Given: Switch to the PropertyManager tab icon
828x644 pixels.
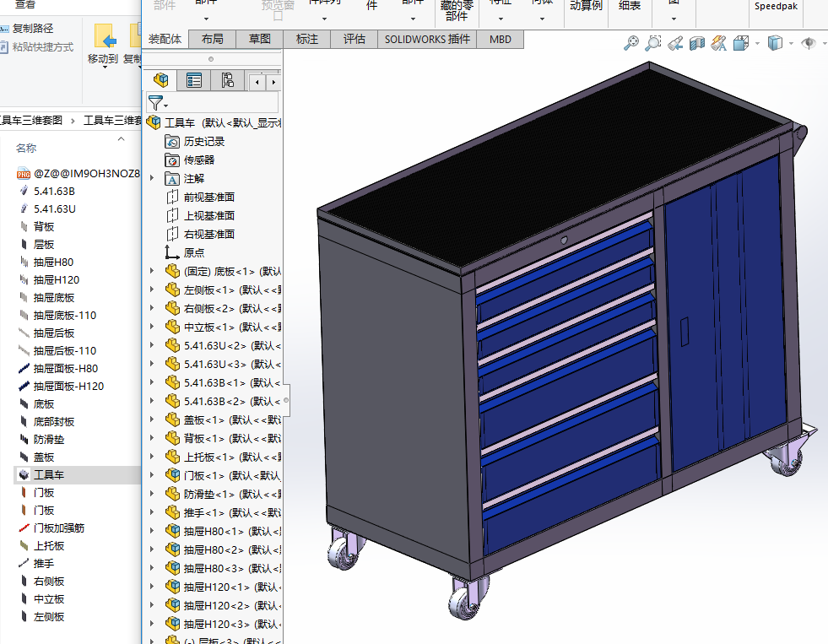Looking at the screenshot, I should point(194,80).
